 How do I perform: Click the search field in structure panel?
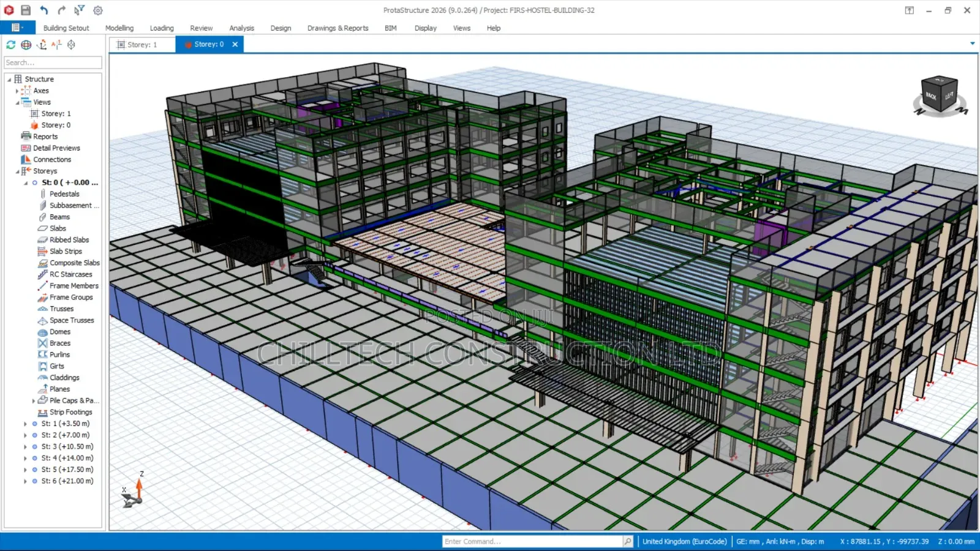click(x=53, y=62)
